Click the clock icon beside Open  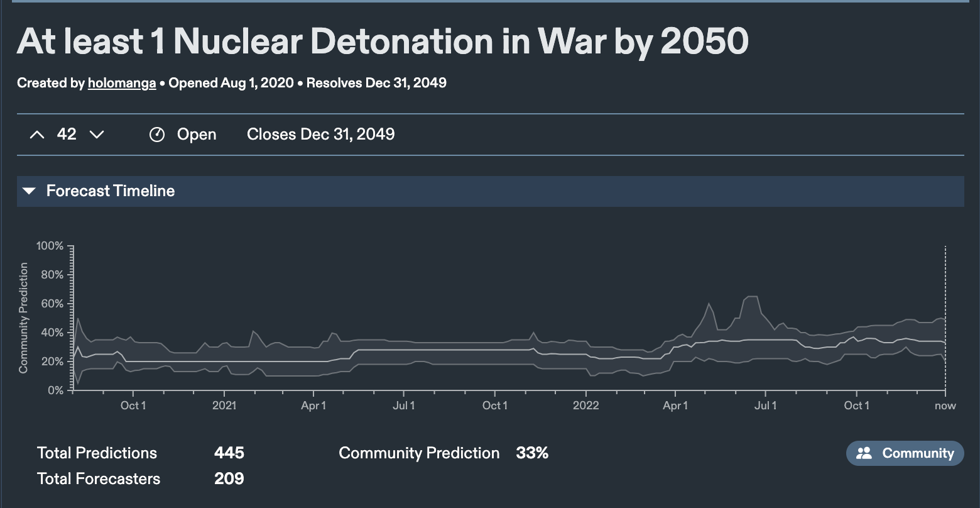coord(157,135)
